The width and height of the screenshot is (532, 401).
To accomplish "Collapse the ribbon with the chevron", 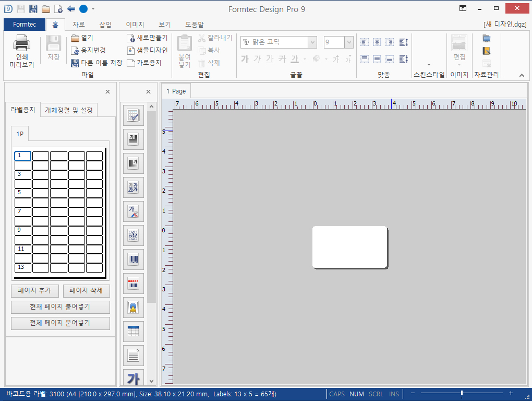I will coord(522,75).
